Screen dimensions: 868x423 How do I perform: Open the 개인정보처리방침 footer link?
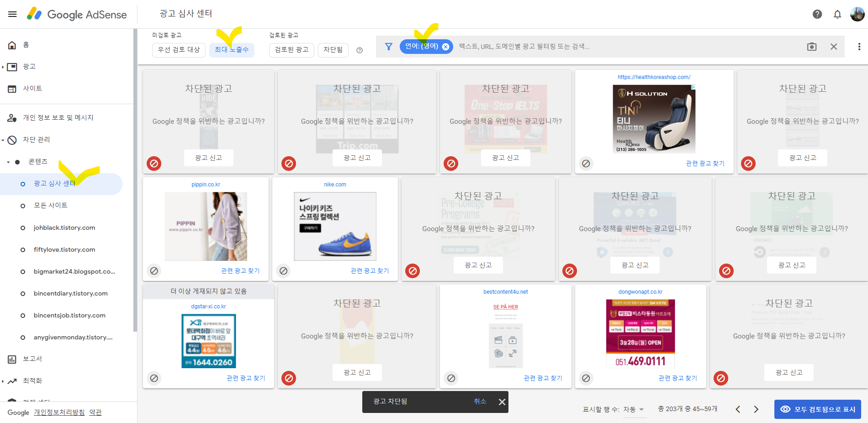click(x=59, y=412)
